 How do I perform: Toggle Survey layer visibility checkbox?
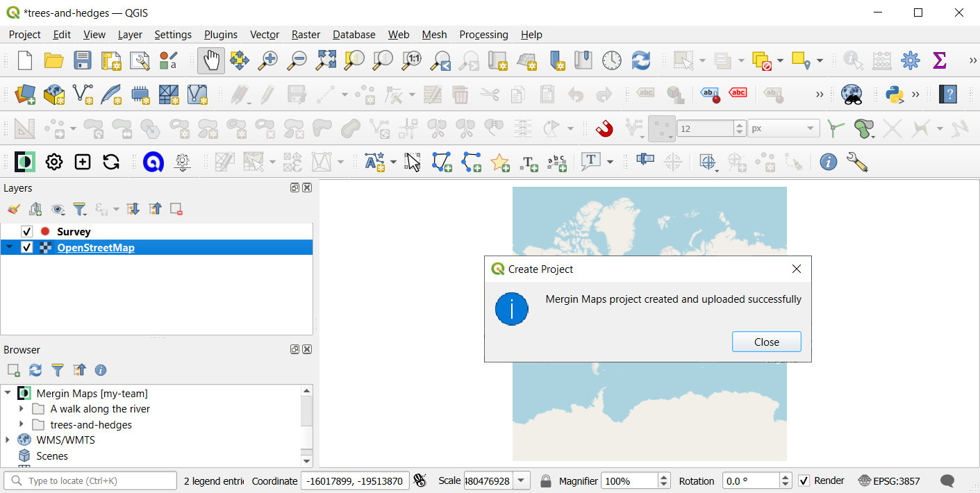tap(27, 232)
